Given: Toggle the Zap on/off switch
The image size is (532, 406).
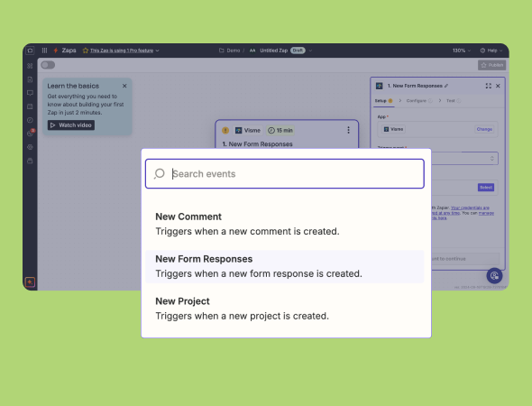Looking at the screenshot, I should point(48,65).
